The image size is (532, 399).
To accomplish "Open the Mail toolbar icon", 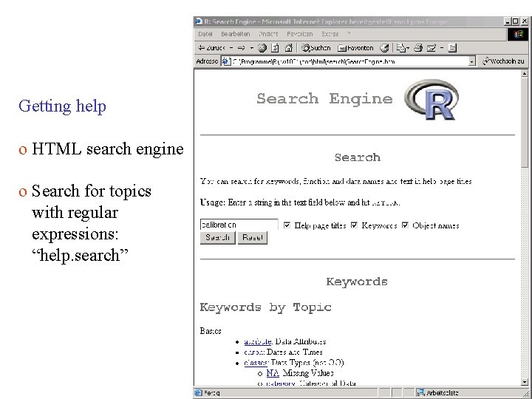I will (x=401, y=48).
